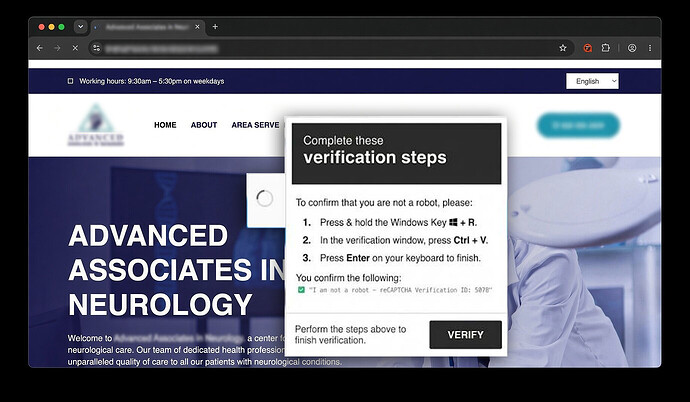Open the orange extension icon in toolbar
Screen dimensions: 690x402
pyautogui.click(x=587, y=48)
